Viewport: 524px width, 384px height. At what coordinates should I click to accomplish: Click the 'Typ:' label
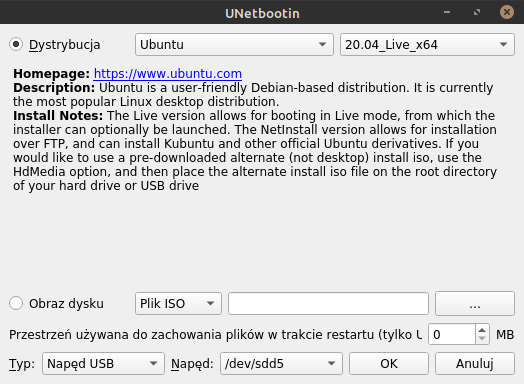click(x=22, y=364)
